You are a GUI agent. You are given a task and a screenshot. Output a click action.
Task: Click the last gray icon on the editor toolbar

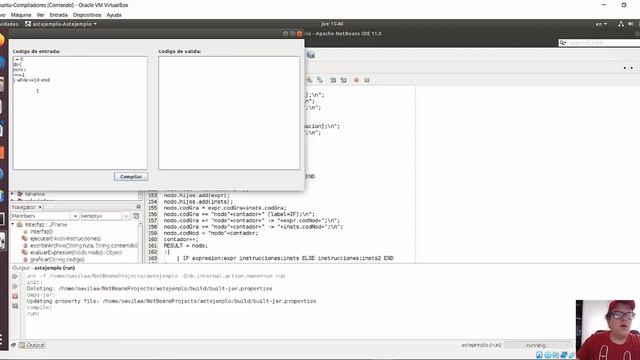click(367, 80)
